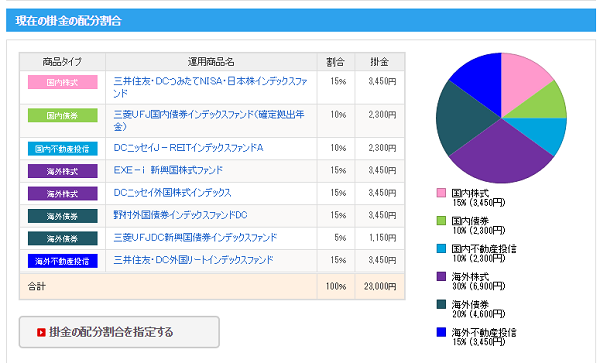Click dark teal 海外債券 legend swatch
This screenshot has width=600, height=363.
point(441,304)
